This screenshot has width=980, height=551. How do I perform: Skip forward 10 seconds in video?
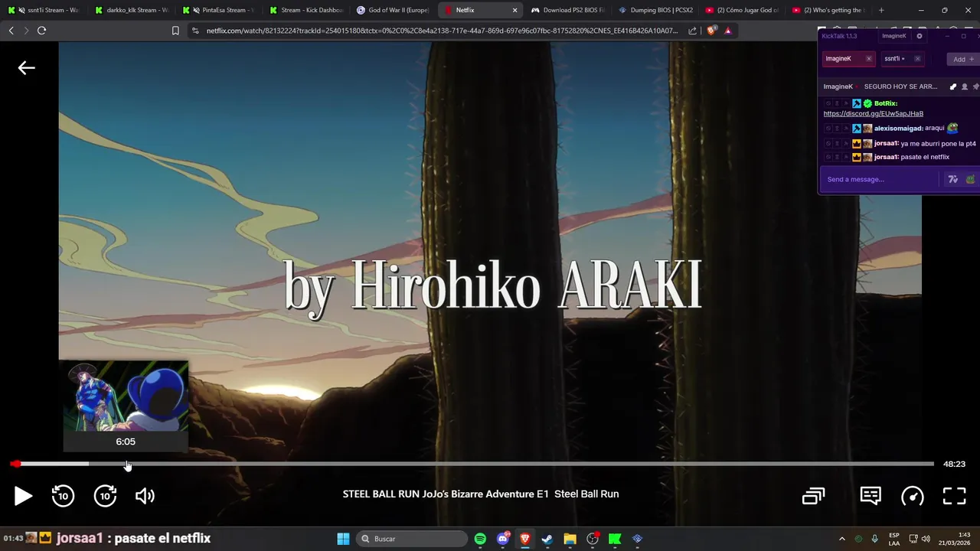pos(105,496)
